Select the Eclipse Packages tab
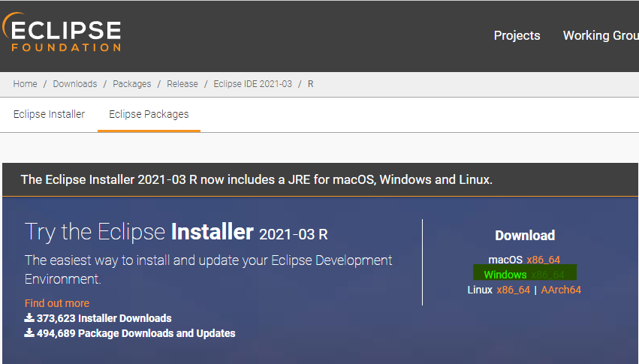This screenshot has width=639, height=364. (x=149, y=114)
